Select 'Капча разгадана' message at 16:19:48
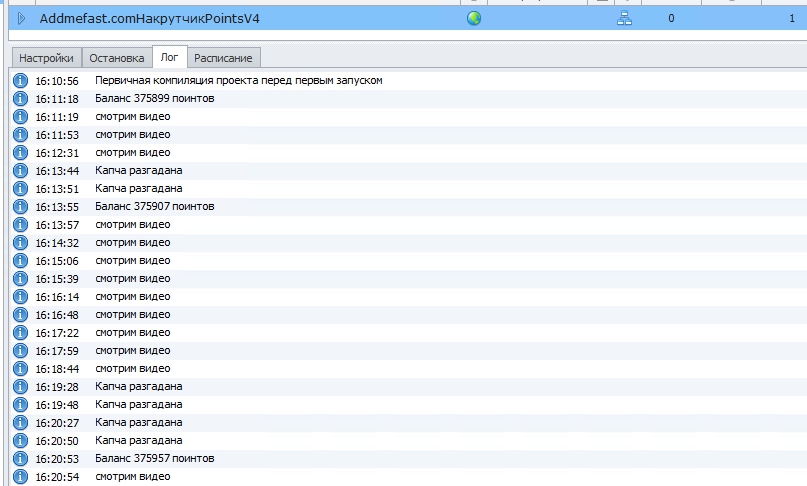The height and width of the screenshot is (486, 807). coord(139,404)
